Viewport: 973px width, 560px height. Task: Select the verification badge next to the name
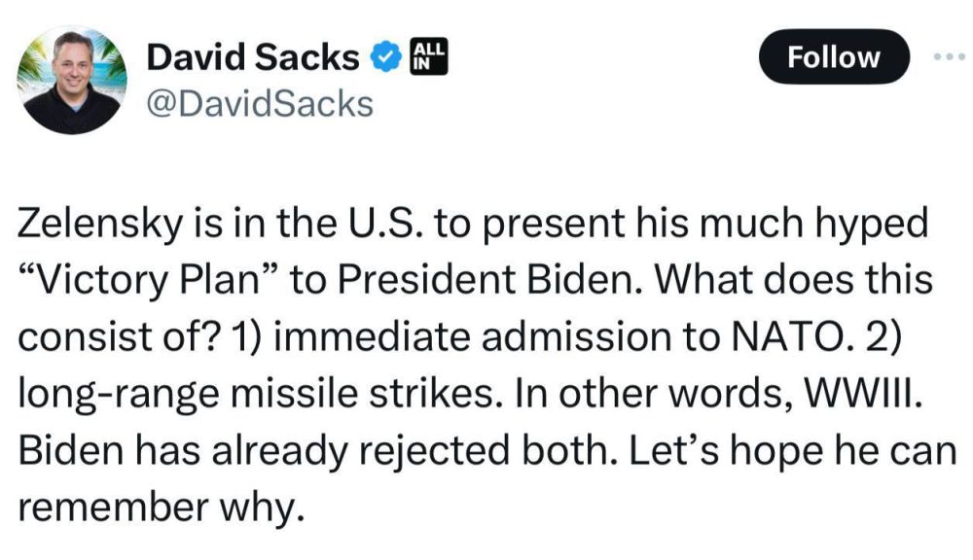(383, 56)
